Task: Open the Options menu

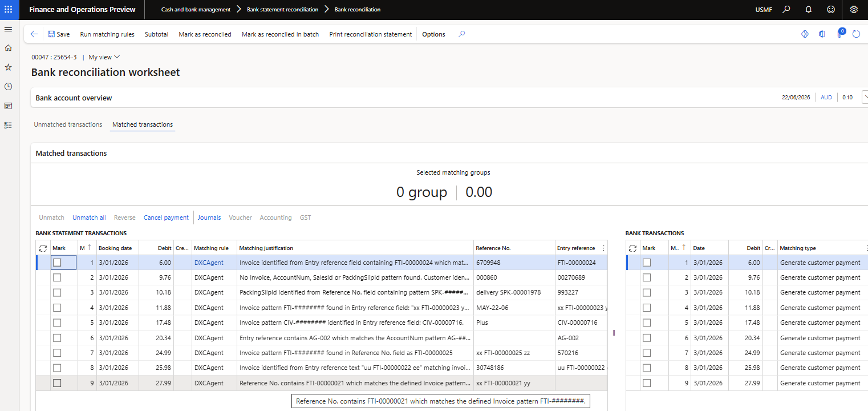Action: [x=433, y=34]
